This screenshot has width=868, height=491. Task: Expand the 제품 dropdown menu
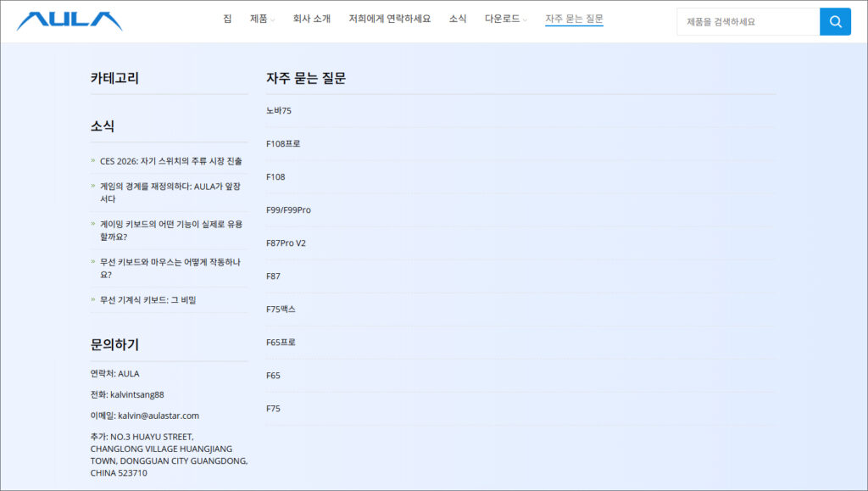click(x=262, y=19)
